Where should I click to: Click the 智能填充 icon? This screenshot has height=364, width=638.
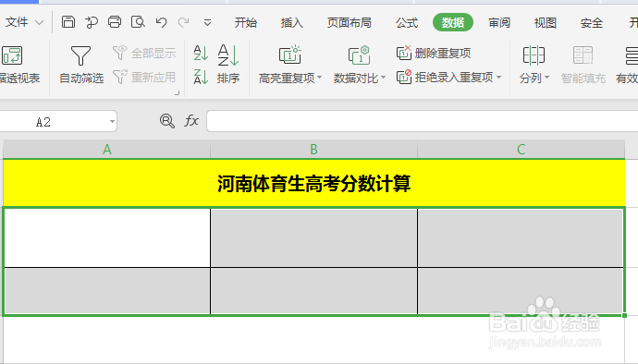pyautogui.click(x=583, y=55)
